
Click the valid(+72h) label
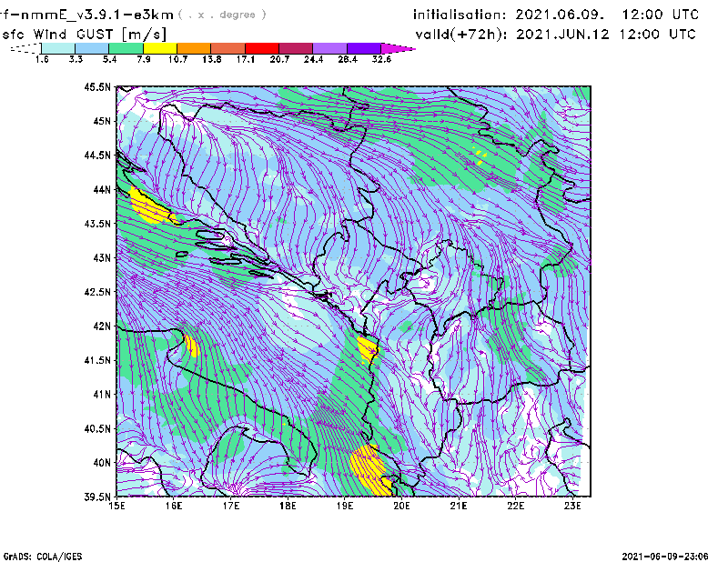(x=461, y=35)
